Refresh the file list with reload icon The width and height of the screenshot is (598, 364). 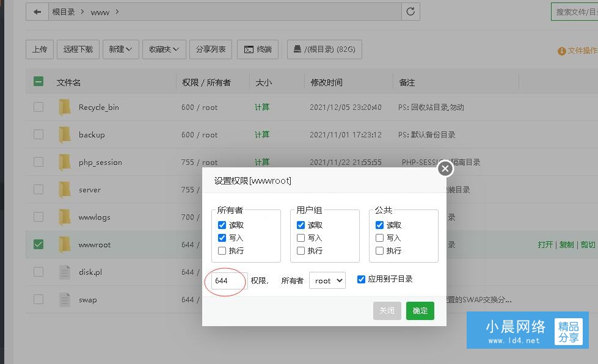click(x=410, y=12)
